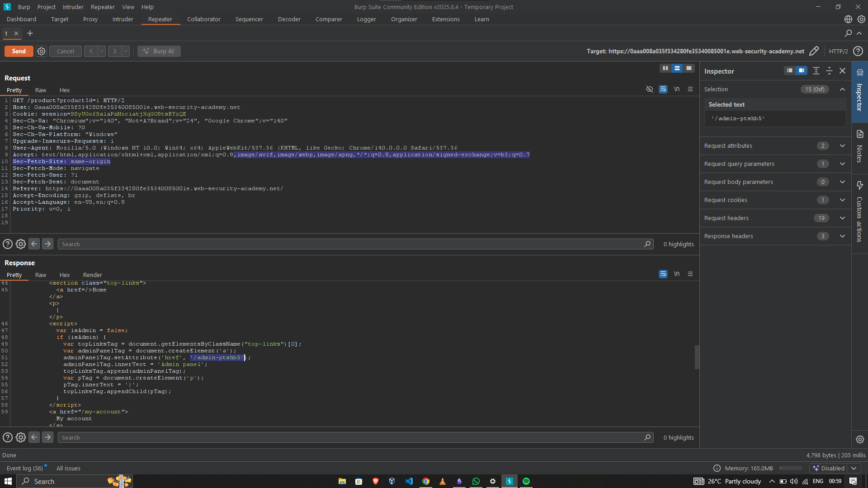Jump to next match in Response search
The height and width of the screenshot is (488, 868).
tap(47, 437)
